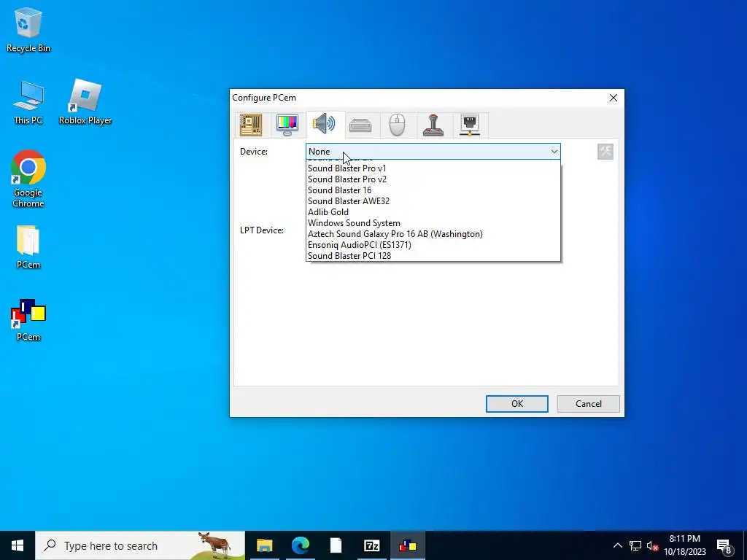Confirm settings with OK button

(517, 404)
